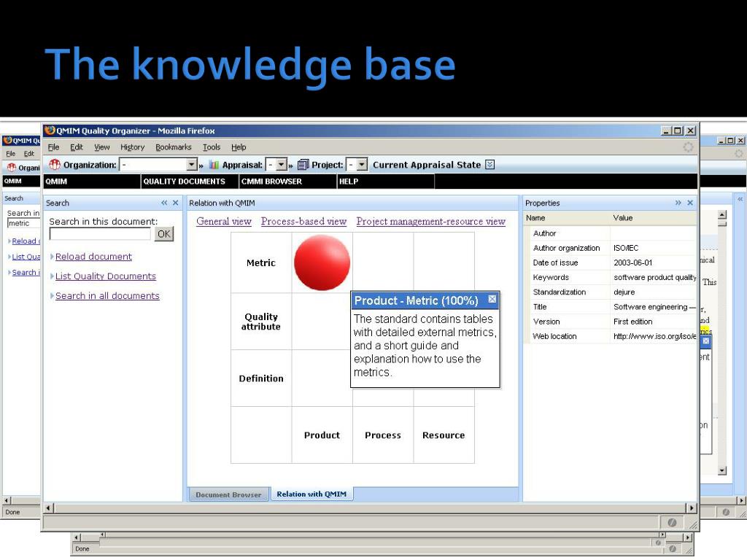Click the blue close icon in background window
Screen dimensions: 747x560
click(x=706, y=341)
